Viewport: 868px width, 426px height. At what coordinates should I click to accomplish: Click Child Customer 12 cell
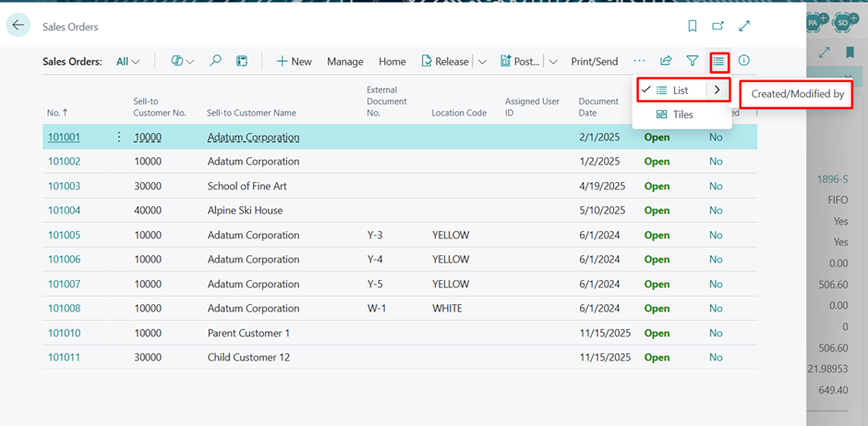click(x=248, y=358)
